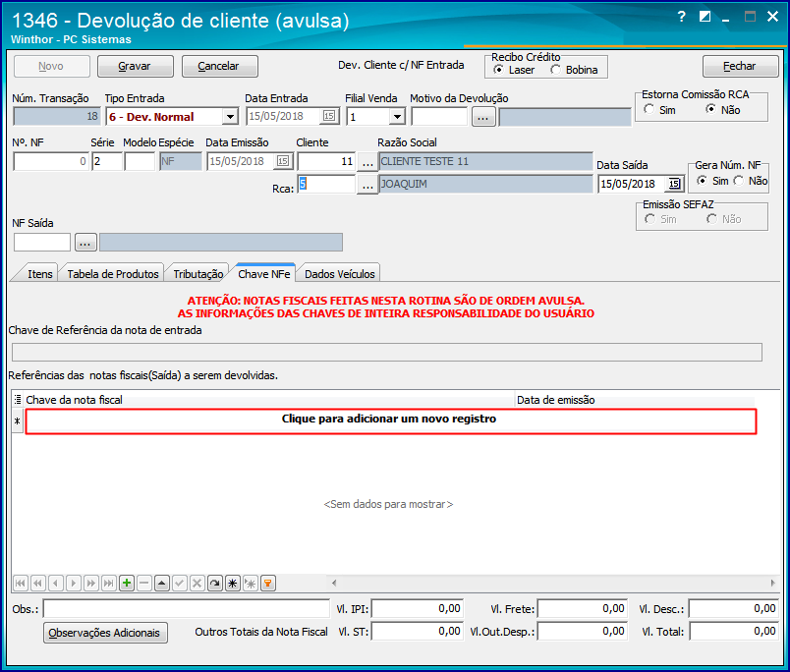Click the Rca code field
The width and height of the screenshot is (790, 672).
pyautogui.click(x=326, y=184)
